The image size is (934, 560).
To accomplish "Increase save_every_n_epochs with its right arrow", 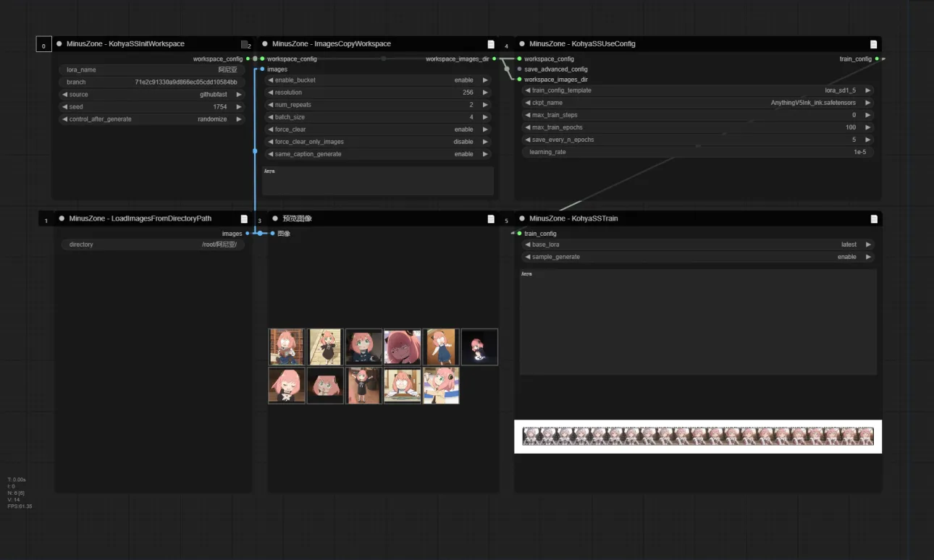I will pos(867,140).
